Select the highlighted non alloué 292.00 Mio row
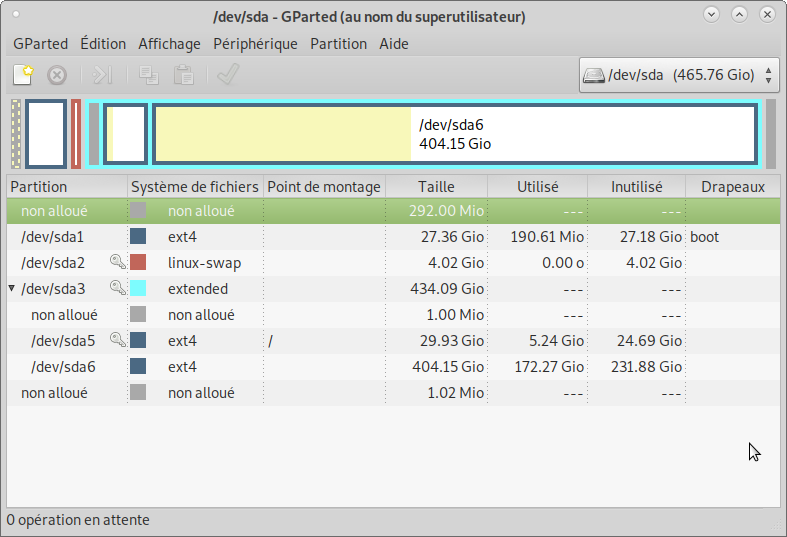Image resolution: width=787 pixels, height=537 pixels. 394,211
